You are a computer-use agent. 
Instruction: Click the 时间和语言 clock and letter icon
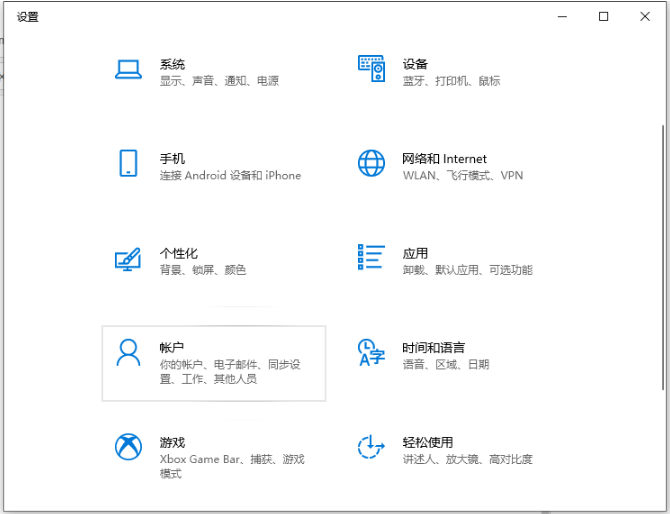[x=371, y=352]
